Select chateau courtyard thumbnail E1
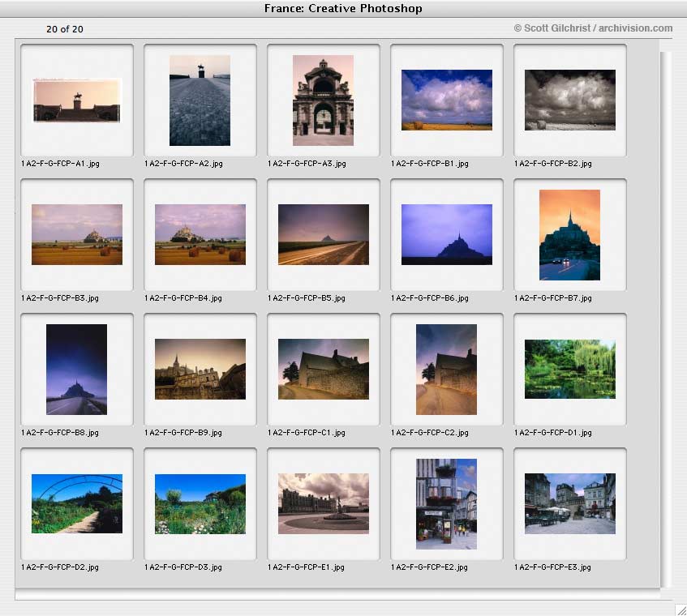 (324, 503)
